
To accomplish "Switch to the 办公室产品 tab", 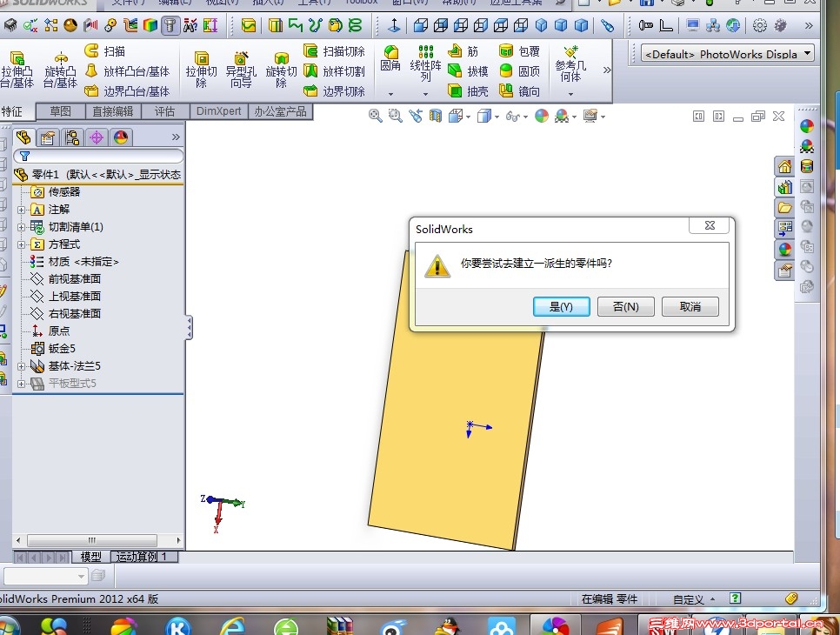I will pos(280,111).
